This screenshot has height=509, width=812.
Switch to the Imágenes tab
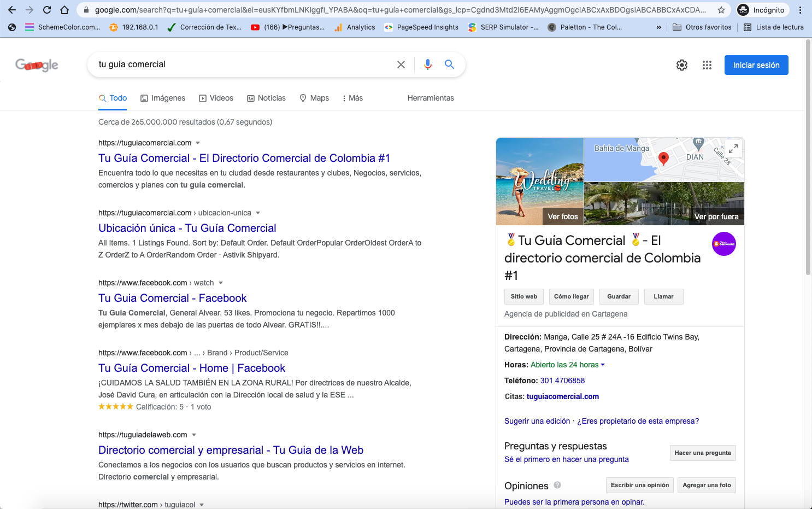click(x=163, y=98)
